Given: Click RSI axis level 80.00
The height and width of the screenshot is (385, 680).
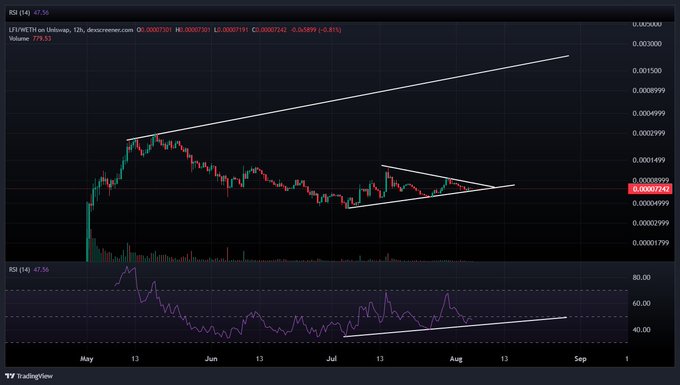Looking at the screenshot, I should [x=641, y=277].
